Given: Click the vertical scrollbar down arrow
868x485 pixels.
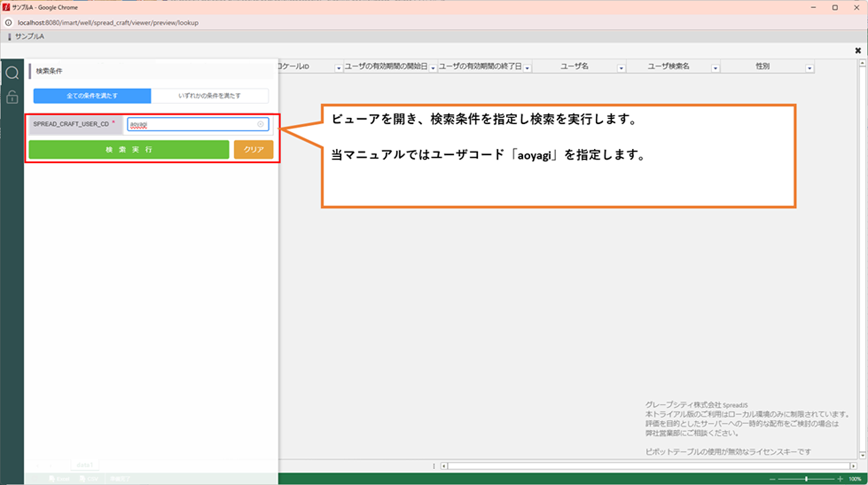Looking at the screenshot, I should tap(862, 455).
